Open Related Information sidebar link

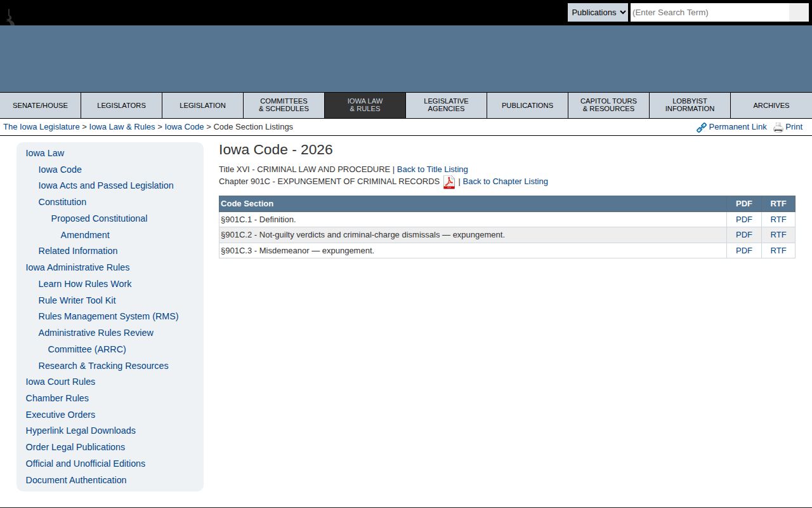pyautogui.click(x=78, y=251)
